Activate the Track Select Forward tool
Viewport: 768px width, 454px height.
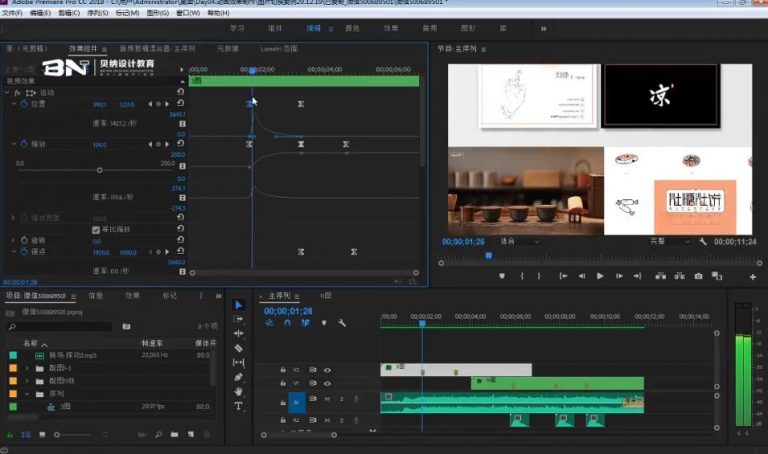point(238,319)
